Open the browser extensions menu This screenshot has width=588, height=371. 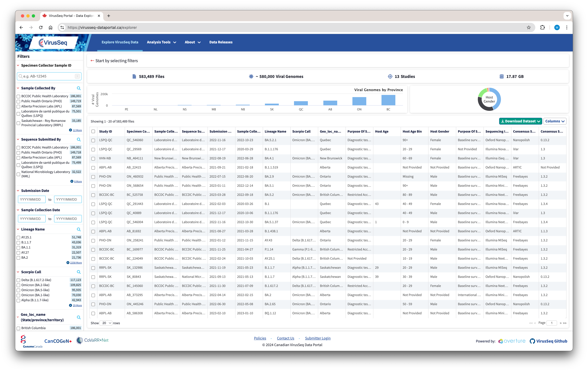[x=543, y=28]
